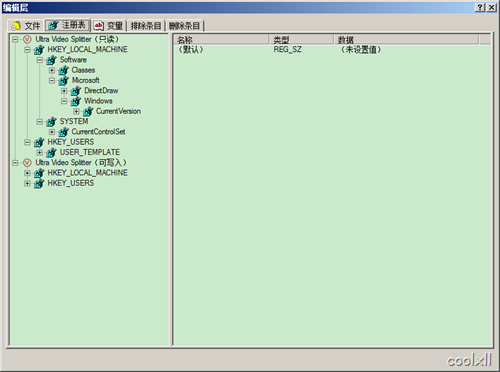Click the registry icon beside CurrentVersion

click(88, 112)
